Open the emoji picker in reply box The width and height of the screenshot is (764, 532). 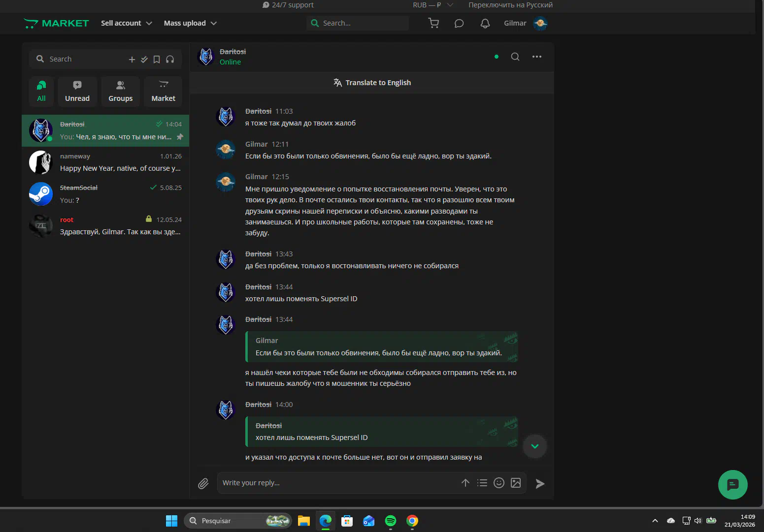point(499,483)
